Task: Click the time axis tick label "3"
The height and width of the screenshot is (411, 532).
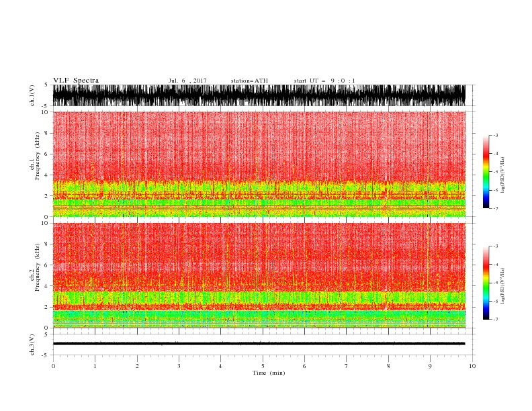Action: pyautogui.click(x=179, y=366)
